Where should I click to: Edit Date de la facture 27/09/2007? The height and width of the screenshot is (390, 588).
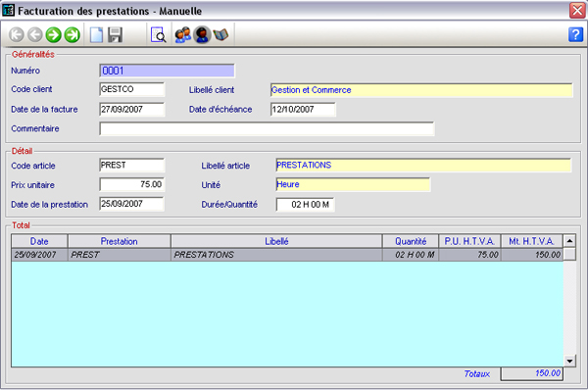click(132, 109)
